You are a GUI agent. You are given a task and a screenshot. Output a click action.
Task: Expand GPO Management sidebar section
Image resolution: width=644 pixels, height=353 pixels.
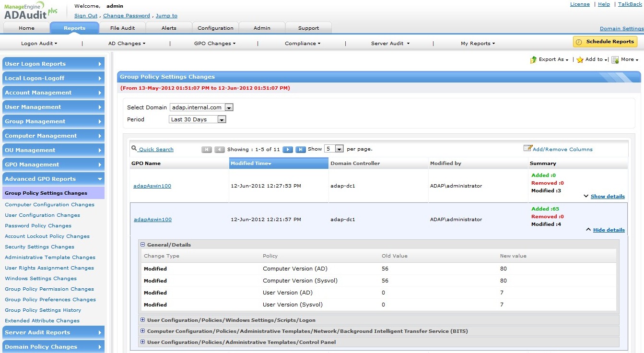(53, 165)
